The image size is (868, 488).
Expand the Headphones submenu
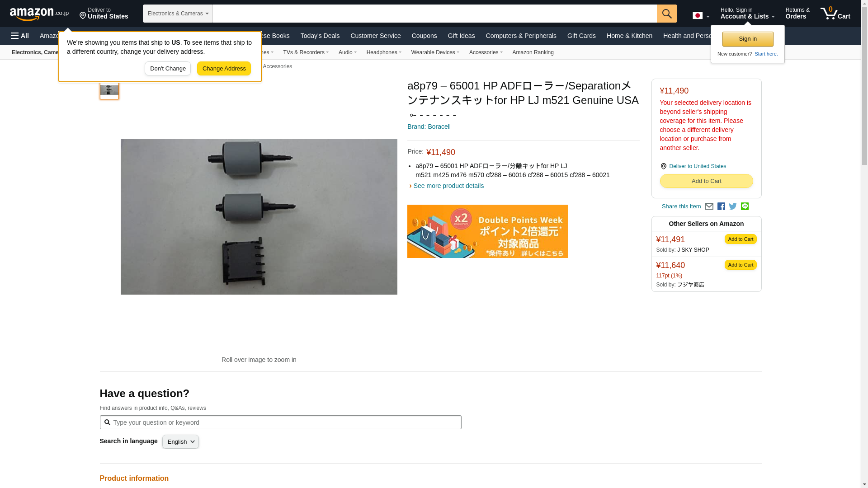[x=383, y=52]
